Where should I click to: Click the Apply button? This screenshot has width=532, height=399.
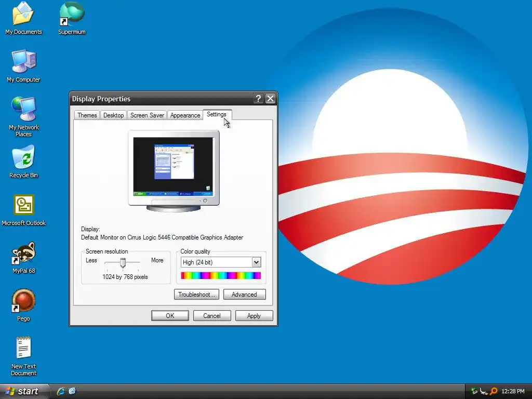point(254,315)
